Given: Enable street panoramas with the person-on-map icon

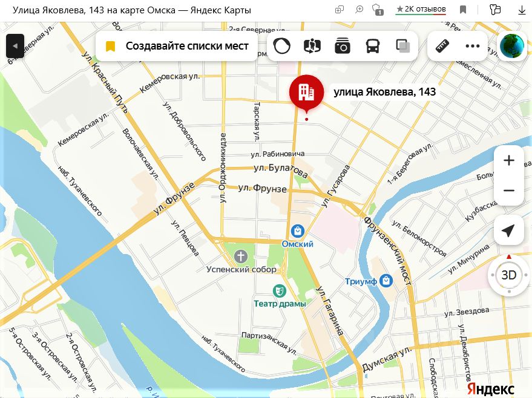Looking at the screenshot, I should tap(312, 46).
